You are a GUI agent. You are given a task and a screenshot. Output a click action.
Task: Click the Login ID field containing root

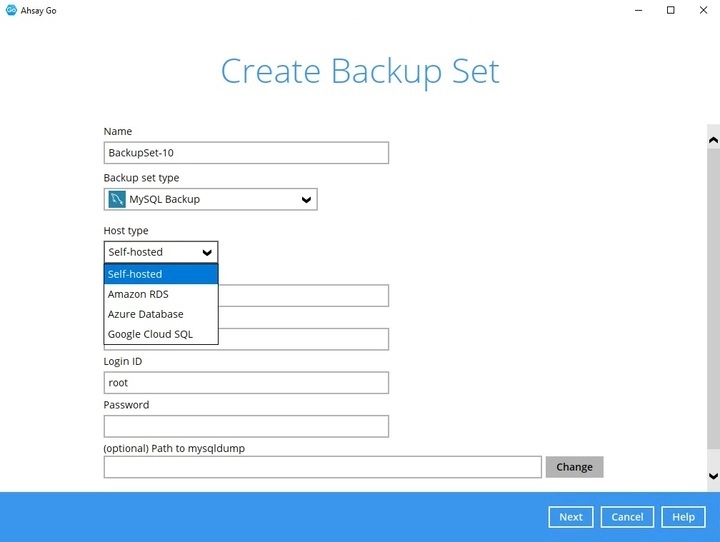(246, 383)
